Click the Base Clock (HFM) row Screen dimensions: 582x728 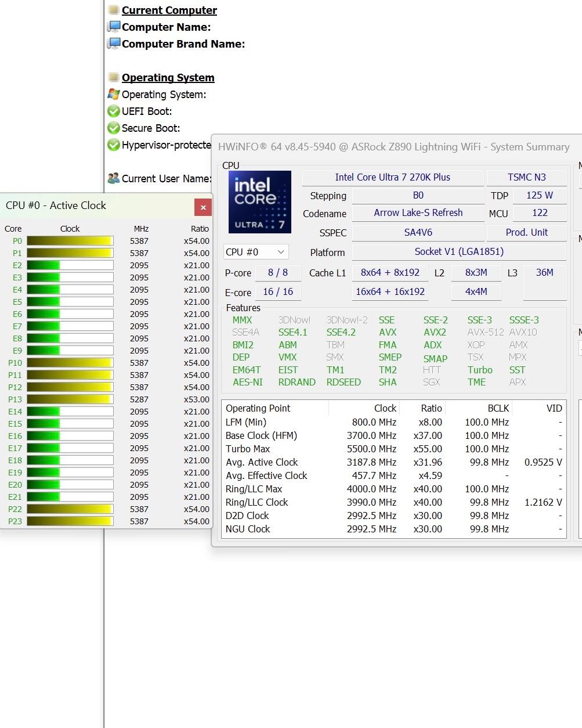[x=394, y=436]
